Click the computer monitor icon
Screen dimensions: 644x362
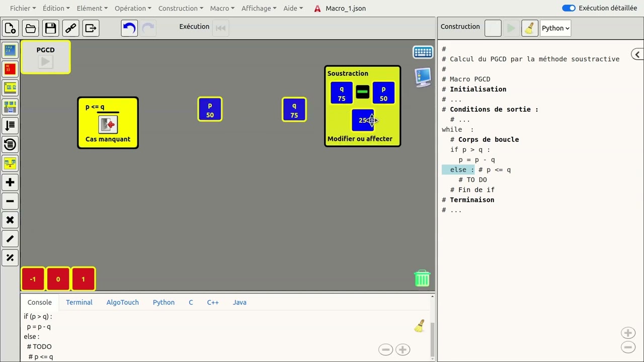pos(423,77)
